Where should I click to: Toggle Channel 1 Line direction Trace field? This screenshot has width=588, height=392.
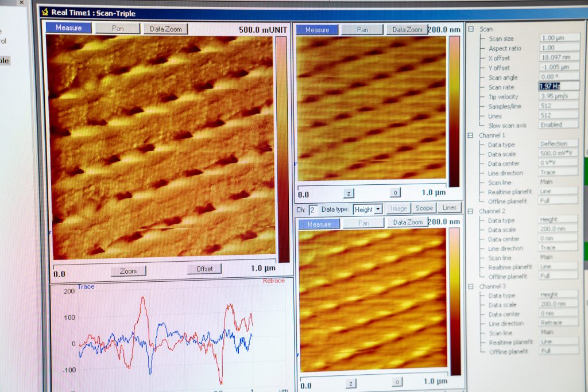coord(558,172)
